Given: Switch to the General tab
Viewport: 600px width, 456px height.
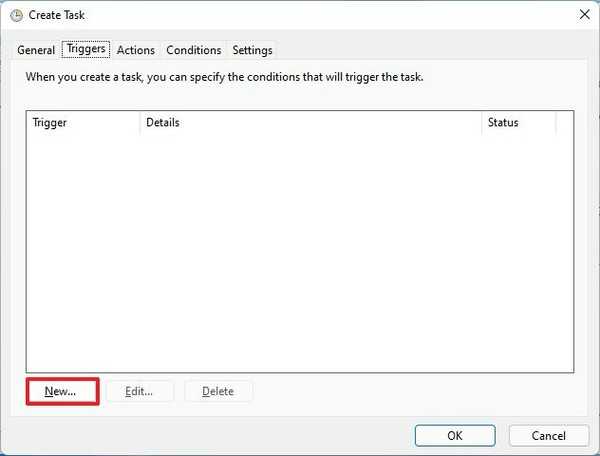Looking at the screenshot, I should click(x=36, y=50).
